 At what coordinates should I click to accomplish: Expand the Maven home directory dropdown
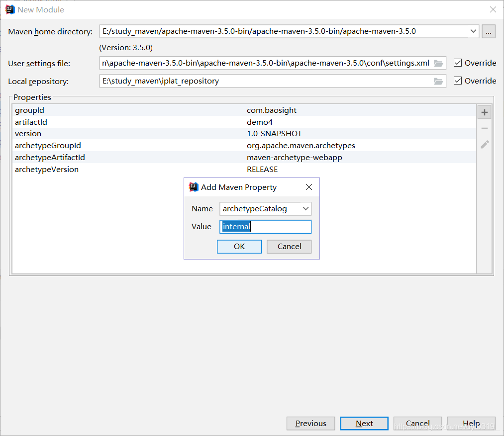(473, 31)
